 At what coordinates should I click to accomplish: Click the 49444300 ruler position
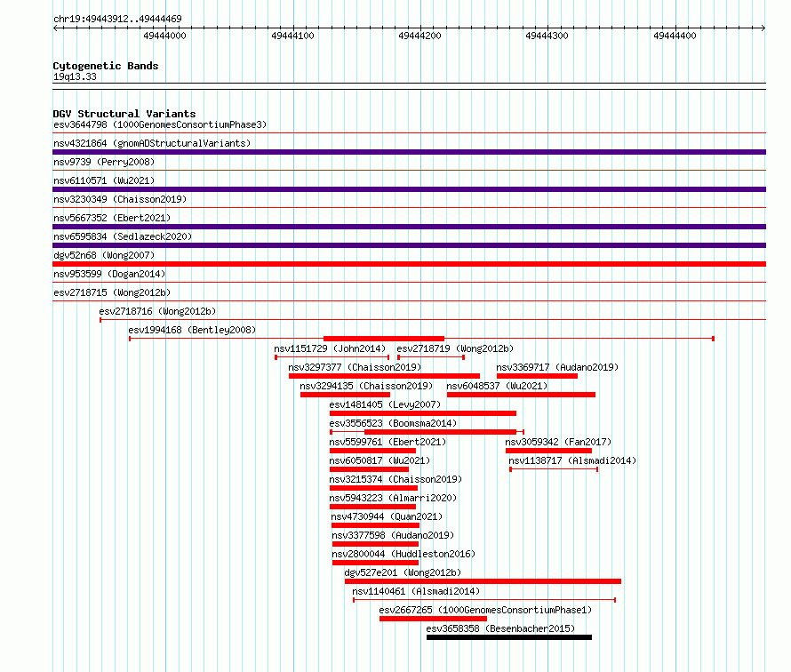click(547, 36)
